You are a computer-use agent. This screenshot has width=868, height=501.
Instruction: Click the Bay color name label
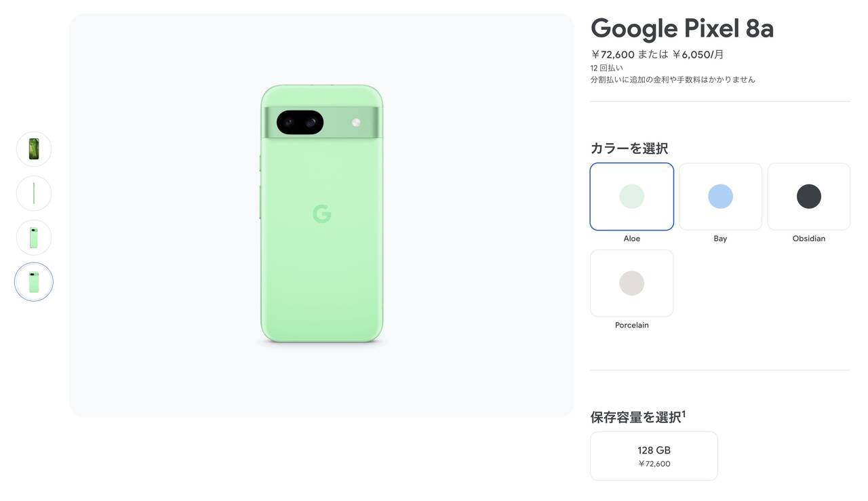pos(720,239)
